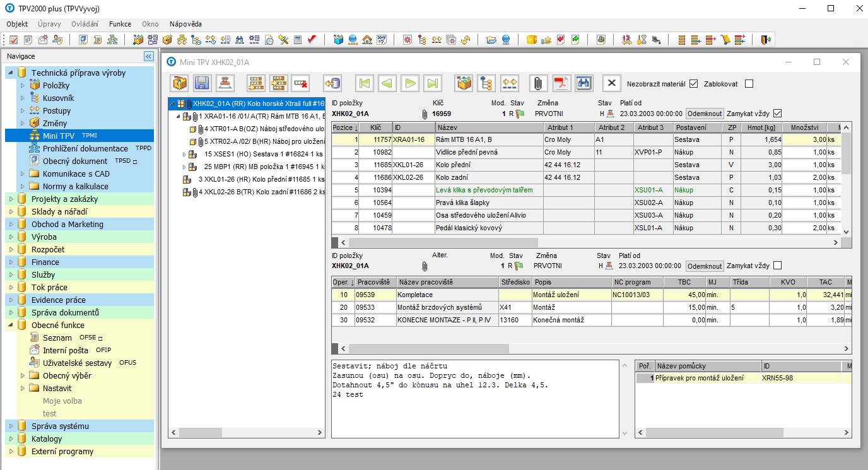
Task: Collapse Technická příprava výroby tree node
Action: pyautogui.click(x=11, y=73)
